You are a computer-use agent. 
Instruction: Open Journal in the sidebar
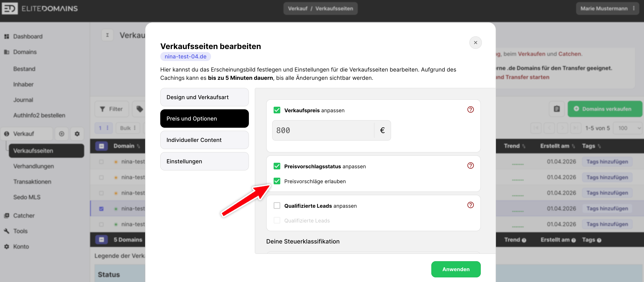point(23,100)
